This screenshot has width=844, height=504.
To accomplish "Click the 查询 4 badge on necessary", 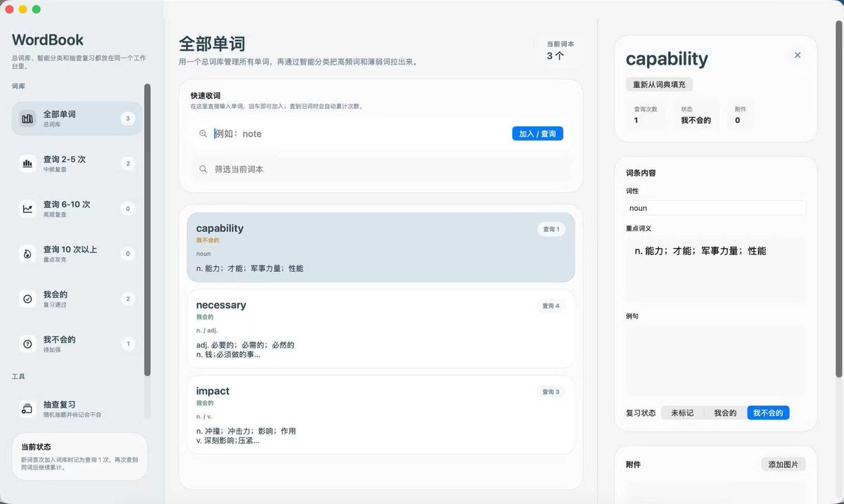I will point(551,306).
